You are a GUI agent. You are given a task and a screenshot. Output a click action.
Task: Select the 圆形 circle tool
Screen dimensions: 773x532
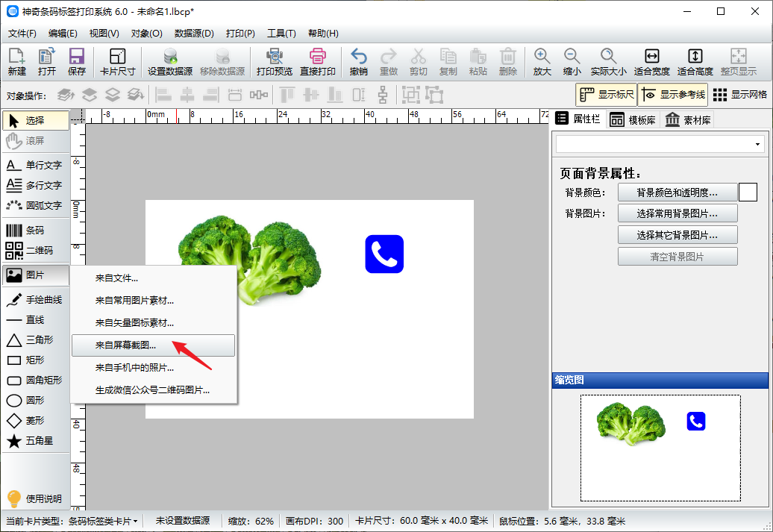[x=36, y=401]
